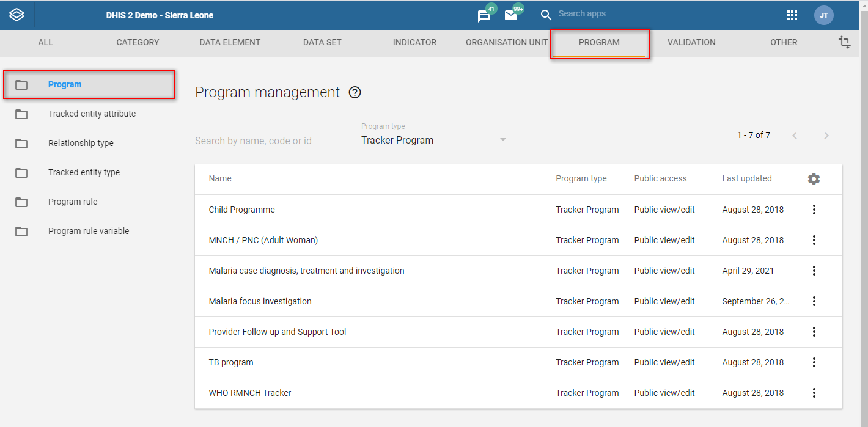Open more options for Child Programme
The height and width of the screenshot is (427, 868).
[x=814, y=210]
